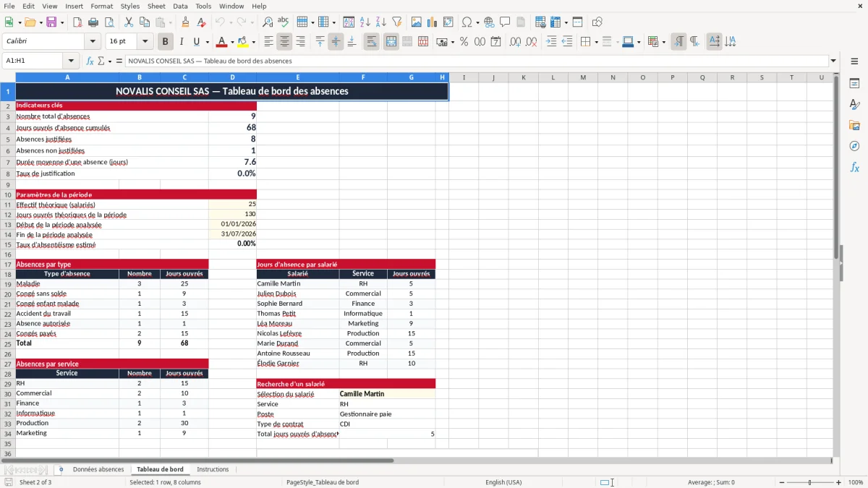Viewport: 868px width, 488px height.
Task: Click Format as Percent icon
Action: pyautogui.click(x=464, y=42)
